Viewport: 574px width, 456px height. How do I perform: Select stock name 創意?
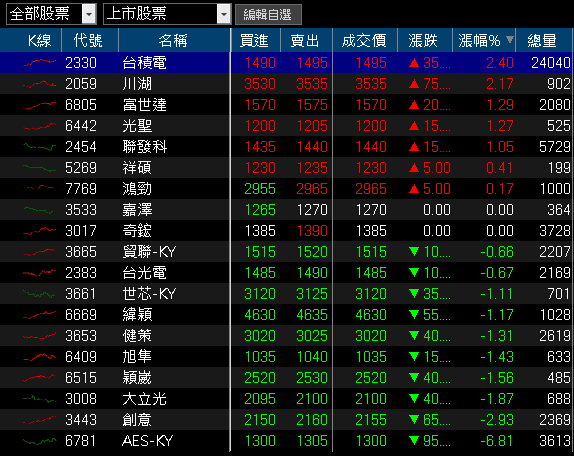137,420
